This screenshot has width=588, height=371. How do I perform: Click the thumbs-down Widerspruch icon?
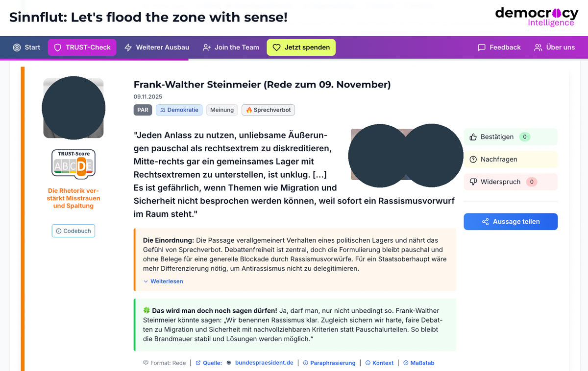click(473, 182)
